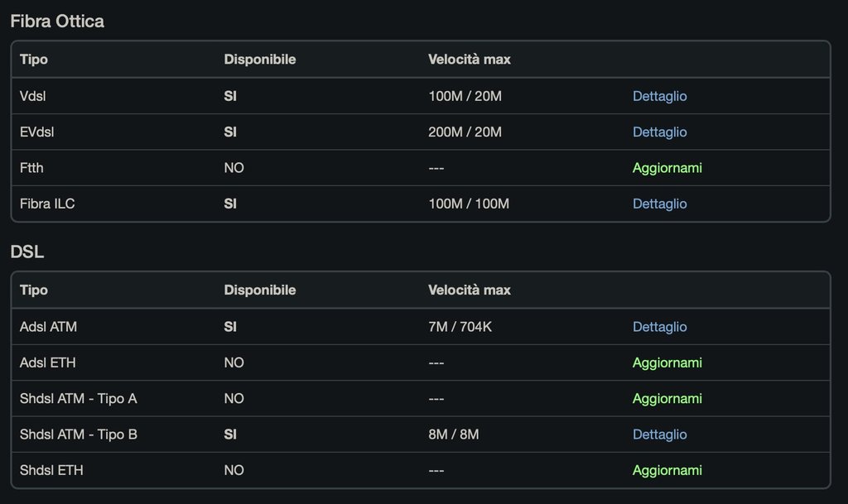This screenshot has height=504, width=848.
Task: Select the Fibra Ottica section heading
Action: click(x=57, y=21)
